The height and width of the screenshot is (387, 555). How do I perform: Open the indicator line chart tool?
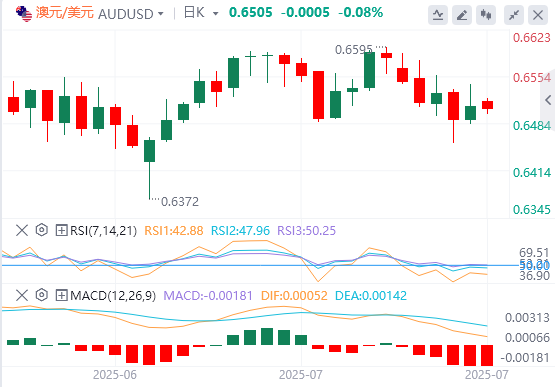[438, 15]
